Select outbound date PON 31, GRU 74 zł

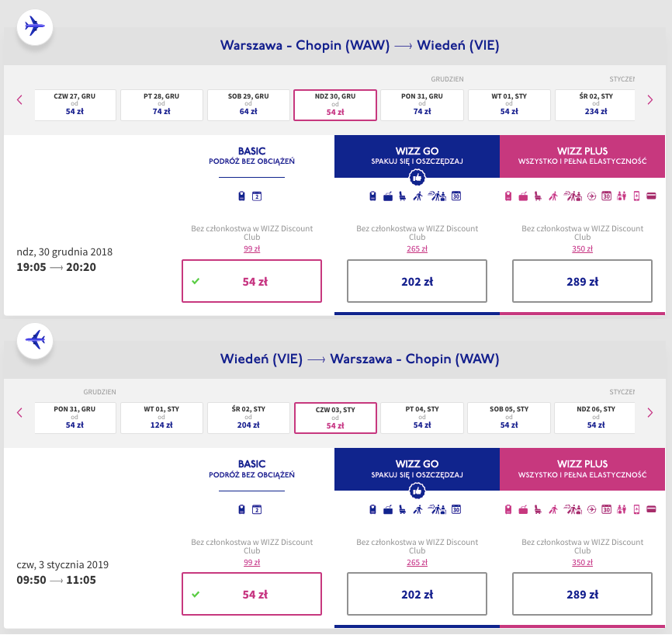(422, 105)
